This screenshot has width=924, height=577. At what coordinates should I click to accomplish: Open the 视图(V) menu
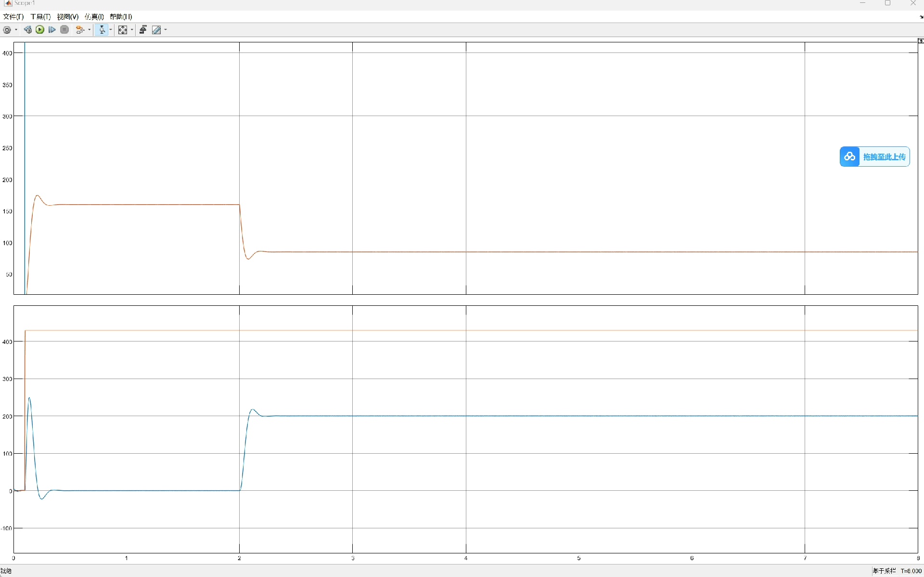coord(67,17)
